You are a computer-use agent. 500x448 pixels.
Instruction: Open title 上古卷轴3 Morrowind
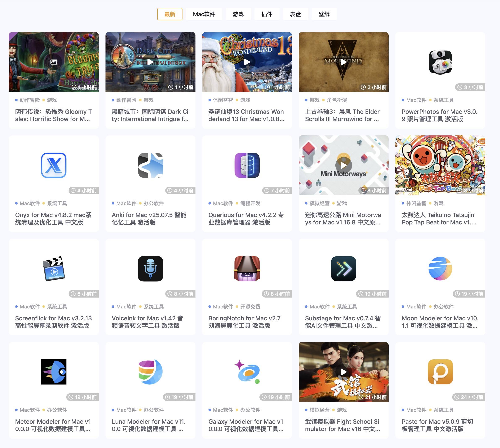[x=342, y=115]
